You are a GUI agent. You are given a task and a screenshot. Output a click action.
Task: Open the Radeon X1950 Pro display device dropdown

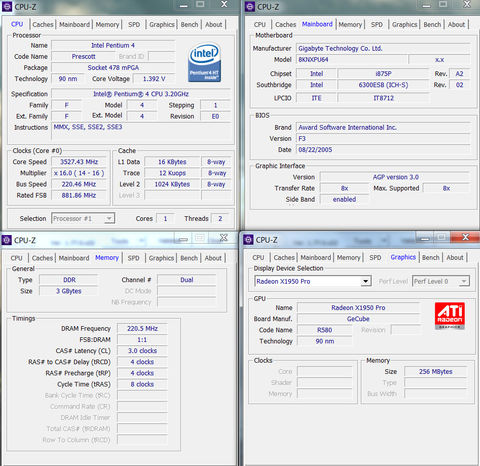pos(313,281)
